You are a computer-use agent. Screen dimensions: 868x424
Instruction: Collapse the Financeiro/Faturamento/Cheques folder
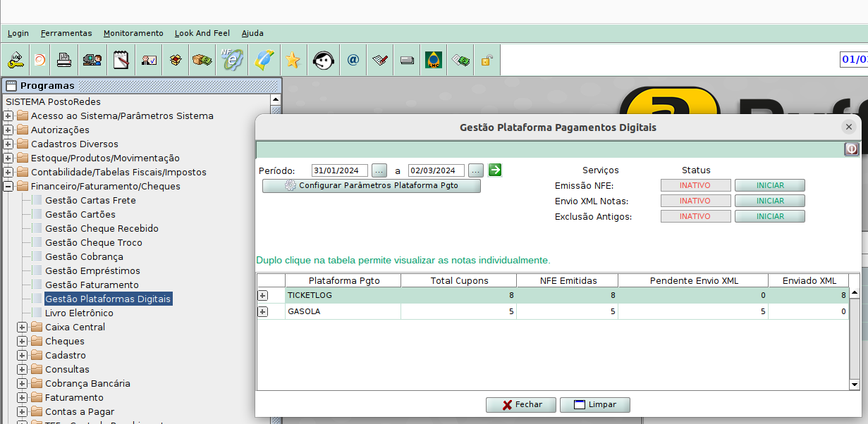[8, 186]
